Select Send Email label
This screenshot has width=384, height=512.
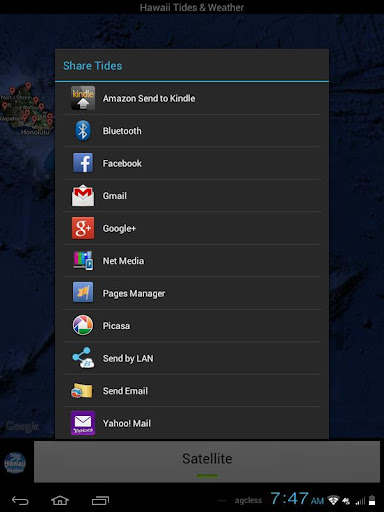pyautogui.click(x=125, y=391)
